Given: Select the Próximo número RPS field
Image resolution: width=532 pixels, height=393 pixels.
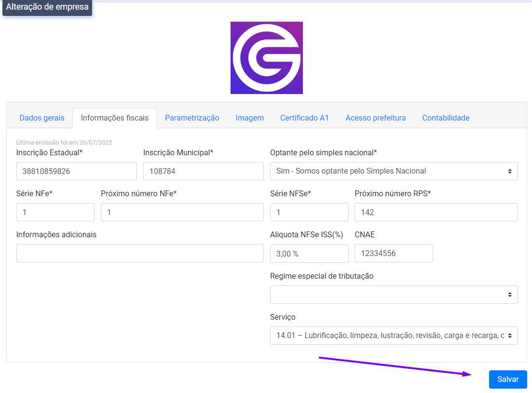Looking at the screenshot, I should tap(436, 212).
